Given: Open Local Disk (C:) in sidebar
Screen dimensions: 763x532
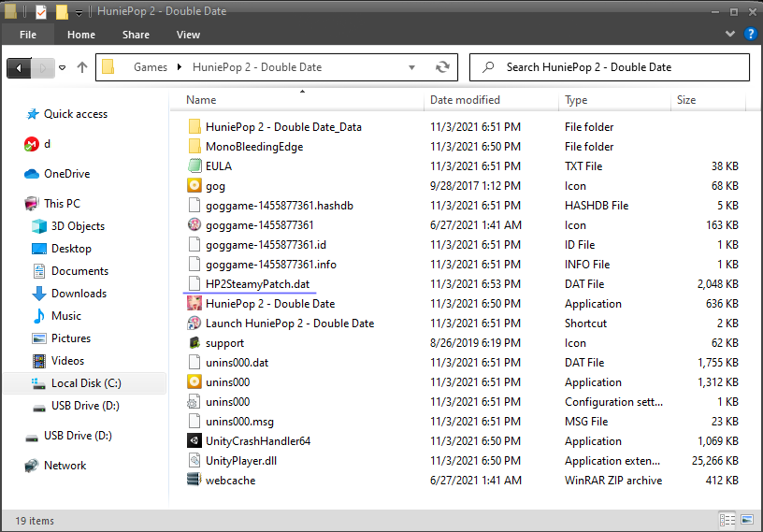Looking at the screenshot, I should 86,383.
